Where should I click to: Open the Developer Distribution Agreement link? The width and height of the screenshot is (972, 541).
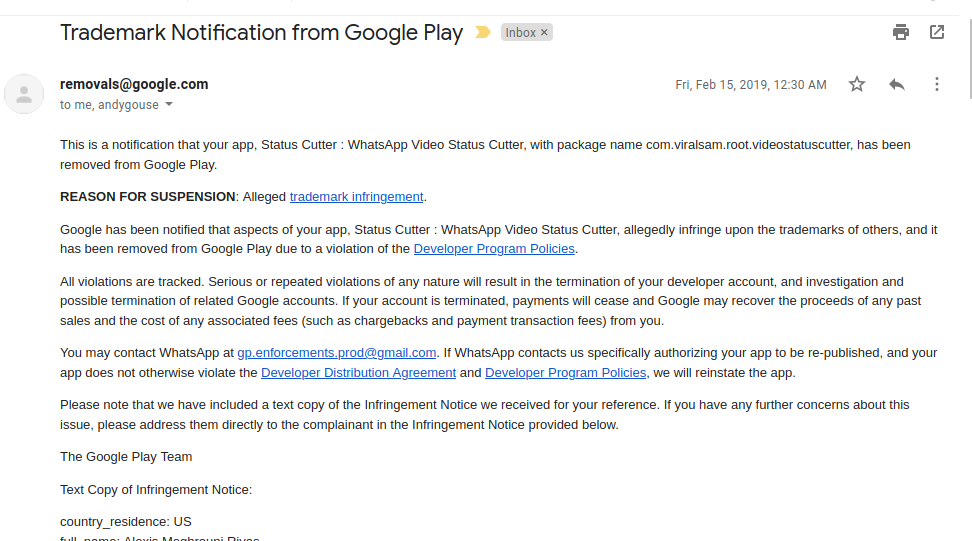(358, 372)
